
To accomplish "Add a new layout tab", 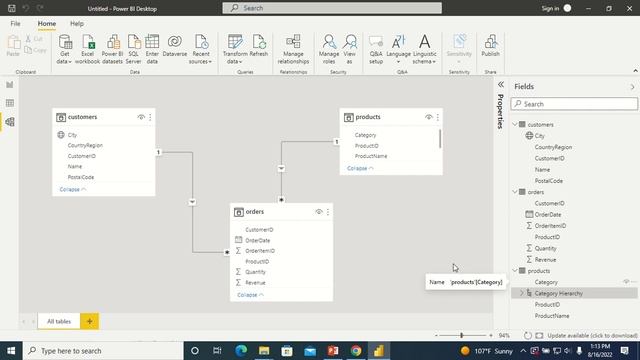I will click(89, 321).
